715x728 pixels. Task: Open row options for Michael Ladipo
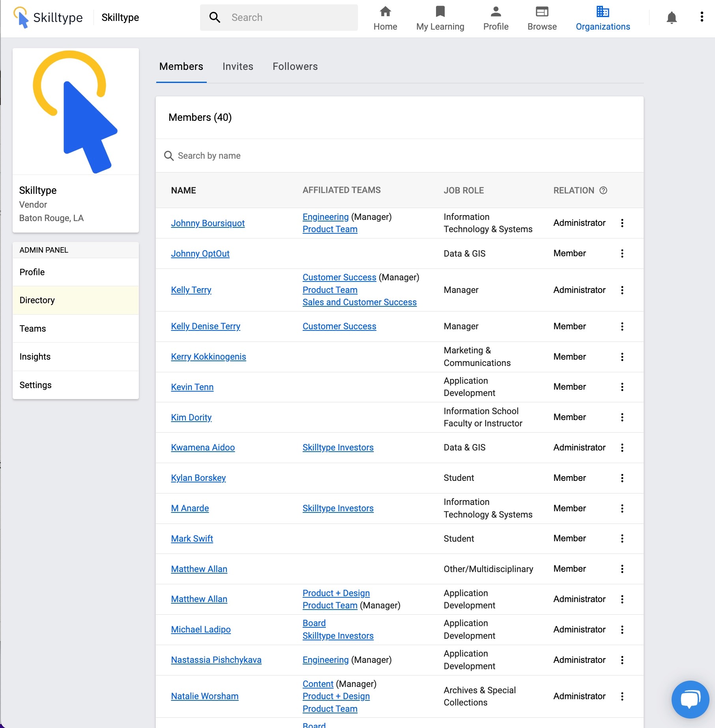click(622, 630)
